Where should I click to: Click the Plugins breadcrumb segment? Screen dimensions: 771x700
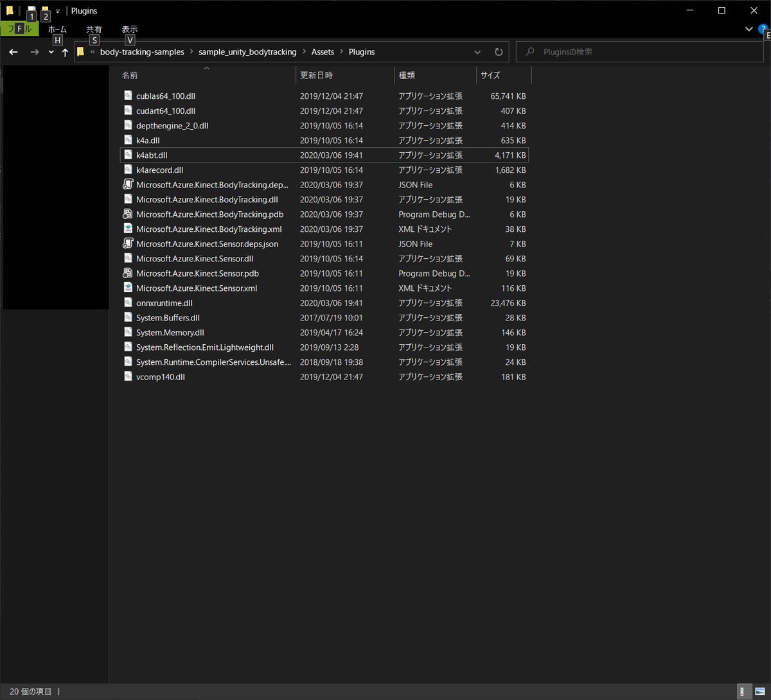coord(362,52)
